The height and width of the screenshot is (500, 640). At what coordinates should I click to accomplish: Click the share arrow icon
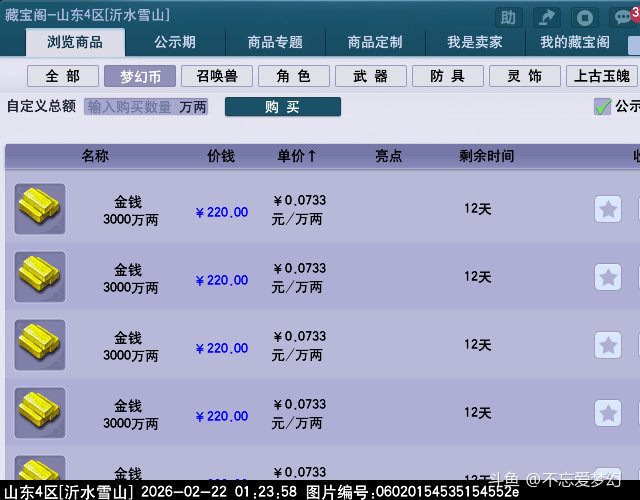click(547, 18)
